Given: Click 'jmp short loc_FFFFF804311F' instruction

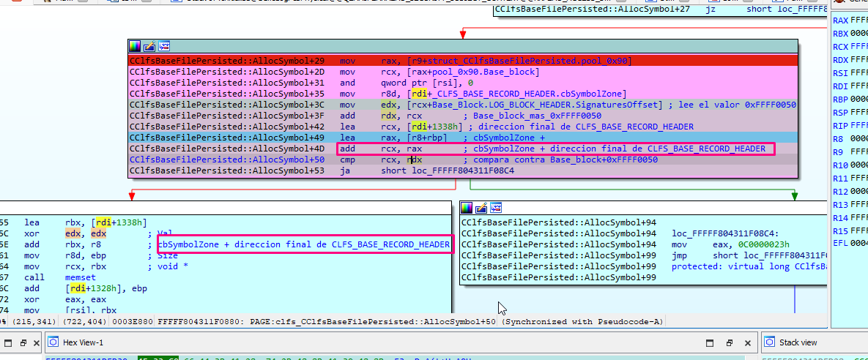Looking at the screenshot, I should [x=749, y=255].
